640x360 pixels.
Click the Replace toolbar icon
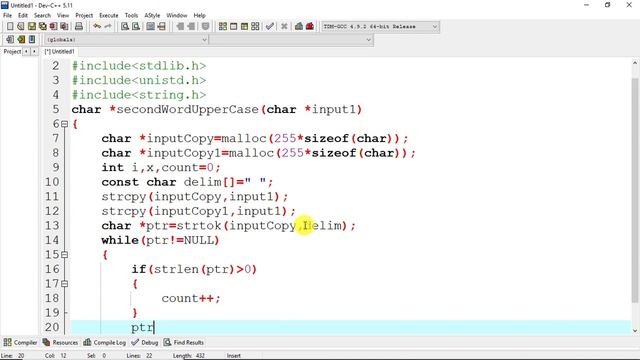136,27
